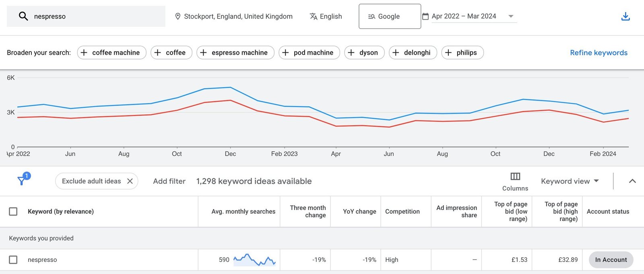Add 'coffee machine' to broaden search

coord(111,53)
